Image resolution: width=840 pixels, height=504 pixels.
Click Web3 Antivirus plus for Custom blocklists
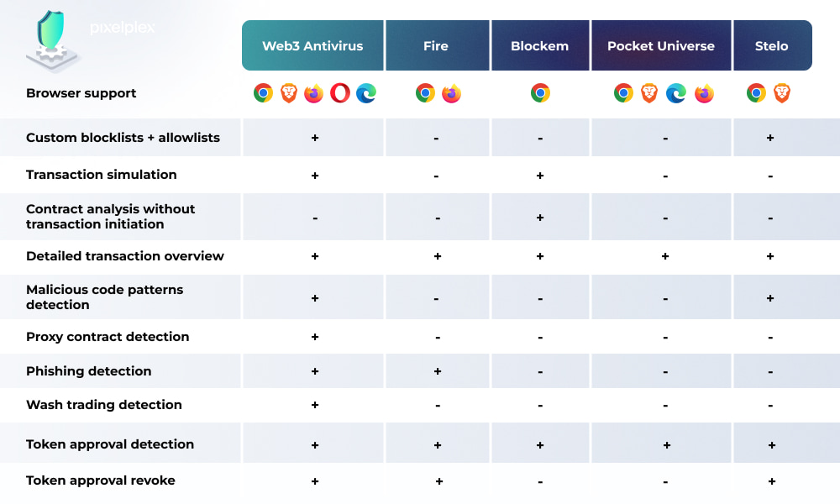click(x=315, y=139)
